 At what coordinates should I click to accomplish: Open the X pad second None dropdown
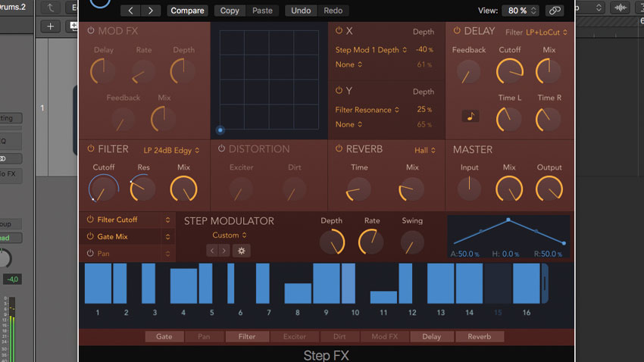(349, 64)
